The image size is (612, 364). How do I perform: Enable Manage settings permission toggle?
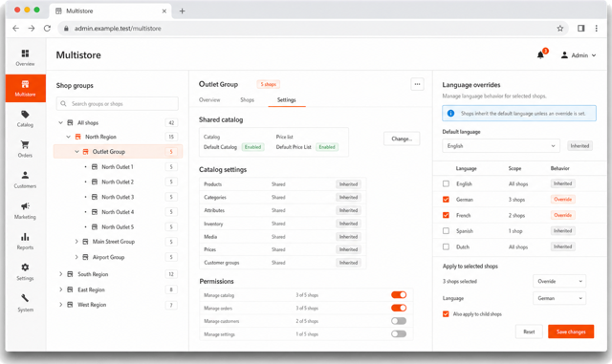tap(399, 334)
